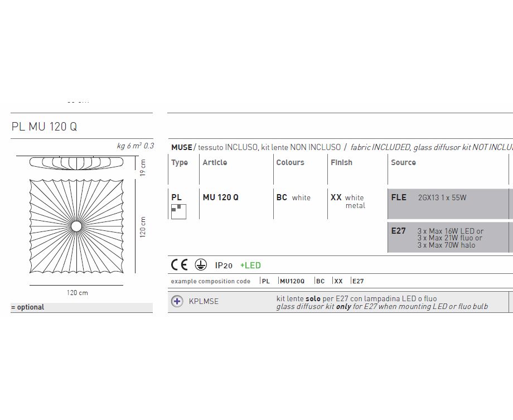Open the square lamp top-view drawing
The width and height of the screenshot is (513, 420).
[76, 226]
